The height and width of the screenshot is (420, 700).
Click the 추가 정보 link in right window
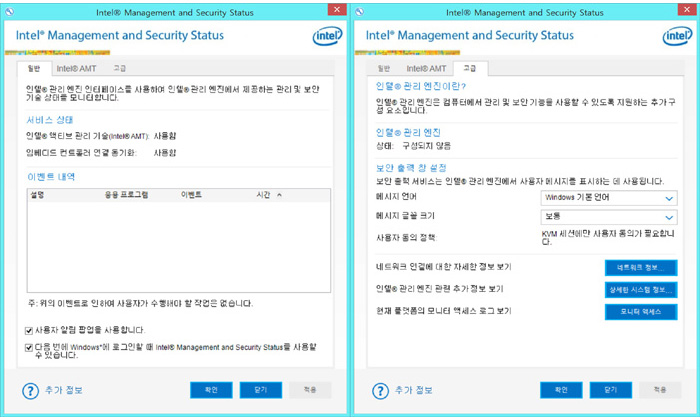[x=414, y=391]
